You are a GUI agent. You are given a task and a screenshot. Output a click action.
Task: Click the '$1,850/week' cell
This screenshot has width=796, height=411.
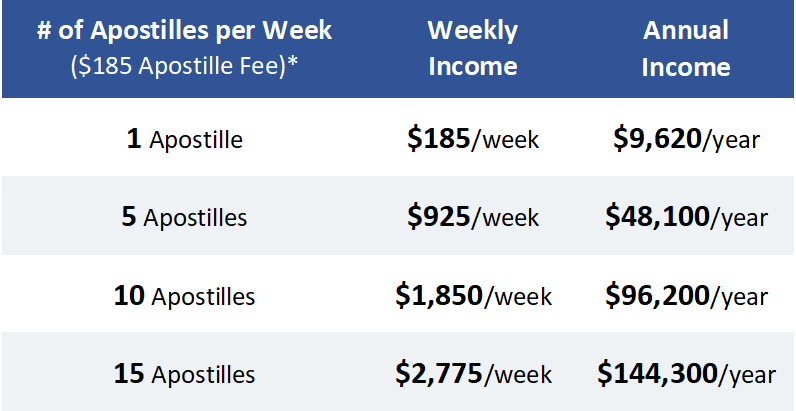(474, 296)
